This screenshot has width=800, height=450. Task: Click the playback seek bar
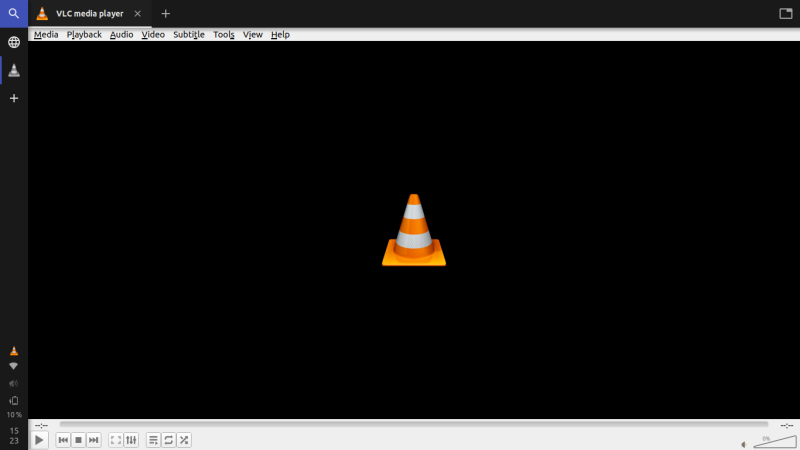point(414,424)
